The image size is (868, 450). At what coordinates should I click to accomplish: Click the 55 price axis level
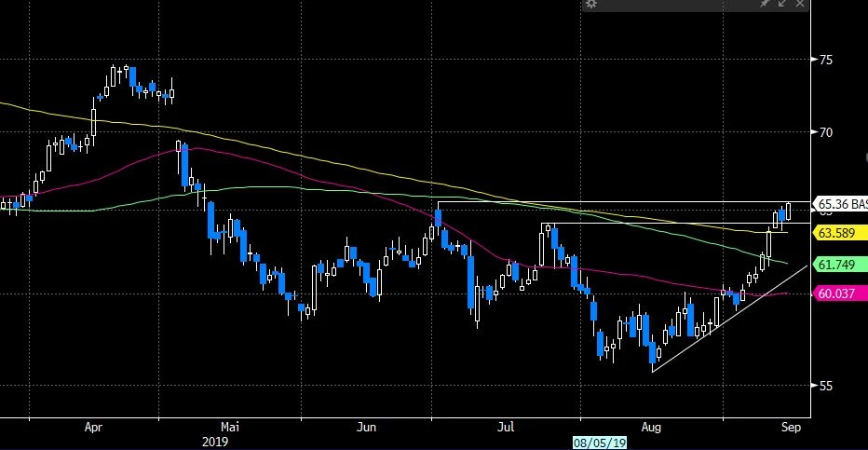[x=826, y=385]
